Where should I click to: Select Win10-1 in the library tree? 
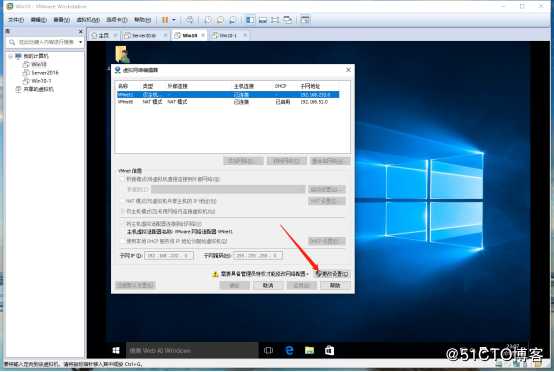[41, 81]
